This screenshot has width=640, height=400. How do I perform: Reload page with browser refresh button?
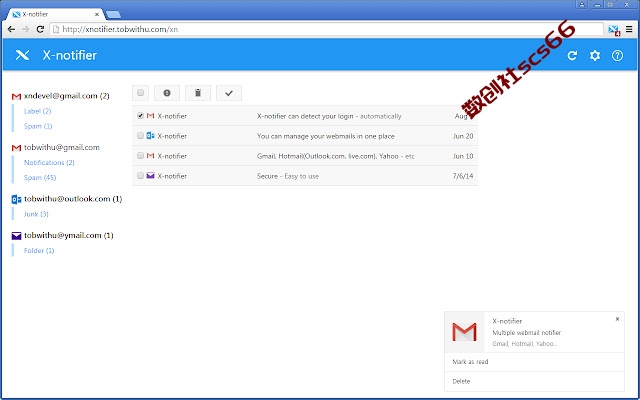(40, 29)
